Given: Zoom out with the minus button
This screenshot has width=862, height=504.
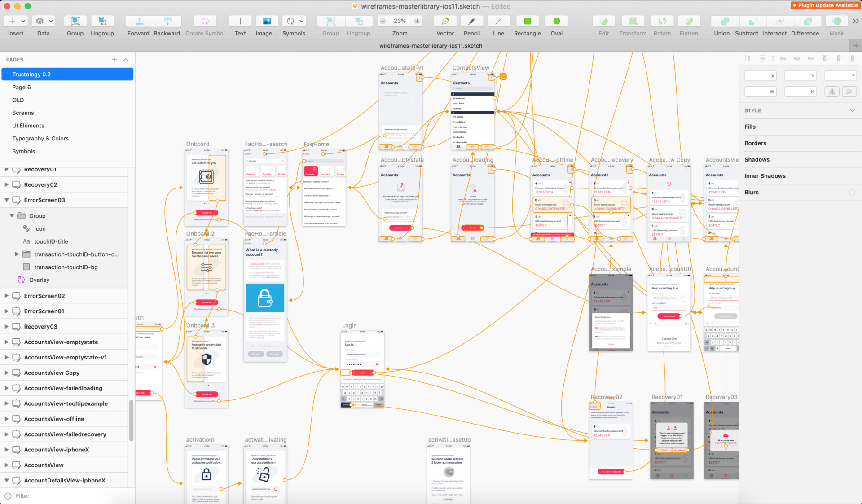Looking at the screenshot, I should (x=383, y=21).
